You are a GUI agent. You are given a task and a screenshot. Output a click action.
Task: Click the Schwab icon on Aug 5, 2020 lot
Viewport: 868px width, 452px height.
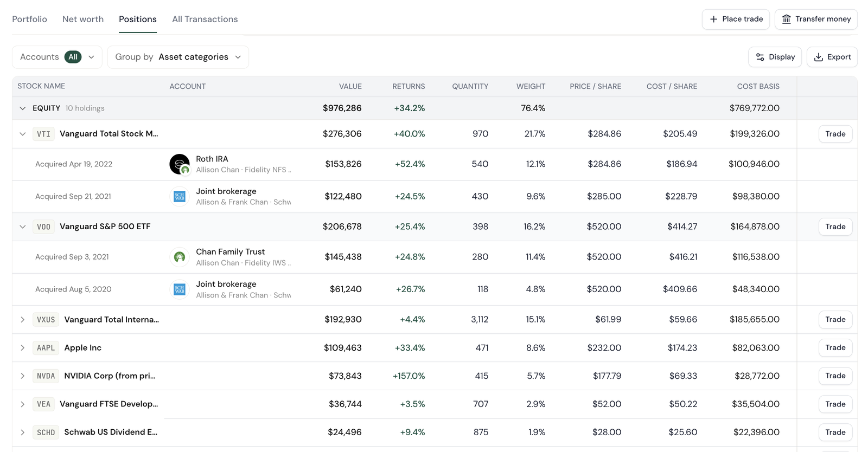pos(180,289)
